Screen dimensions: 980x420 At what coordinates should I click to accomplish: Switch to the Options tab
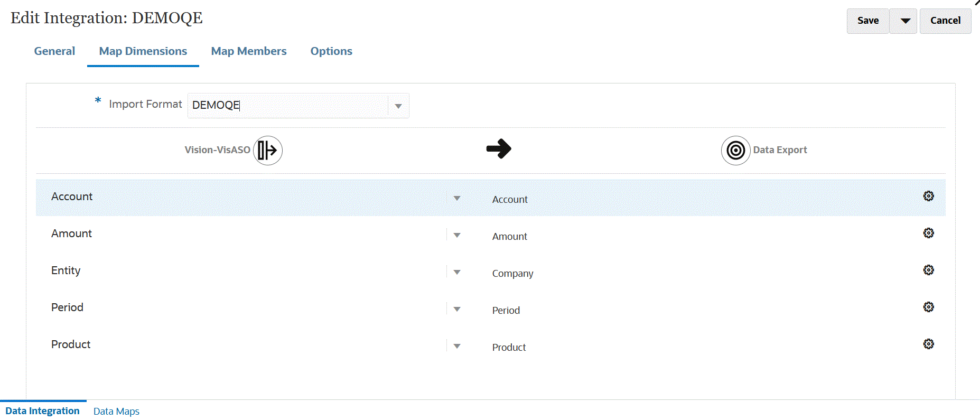331,51
